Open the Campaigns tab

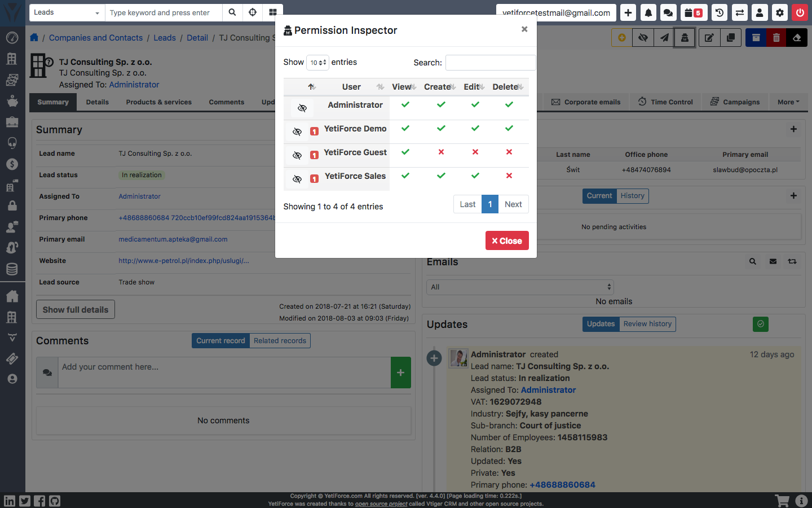click(x=735, y=102)
